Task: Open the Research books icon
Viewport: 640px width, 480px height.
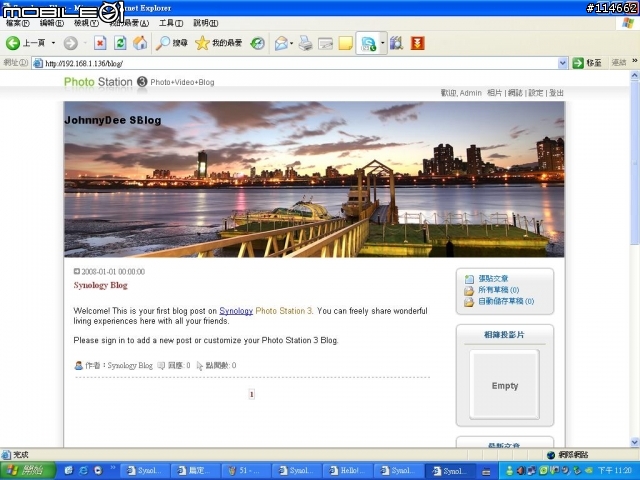Action: 396,43
